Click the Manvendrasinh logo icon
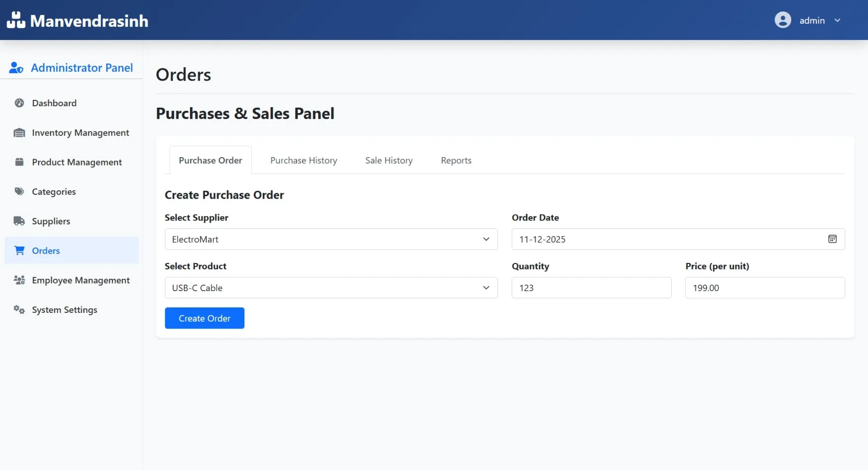Screen dimensions: 868x470 16,20
